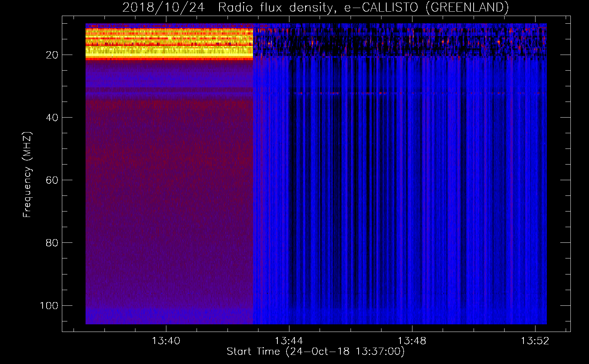Click the 100 MHz frequency tick label
Image resolution: width=589 pixels, height=364 pixels.
(49, 305)
